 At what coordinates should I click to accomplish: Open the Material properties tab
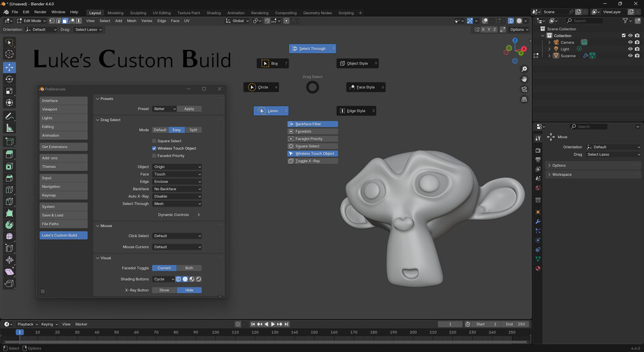tap(538, 268)
